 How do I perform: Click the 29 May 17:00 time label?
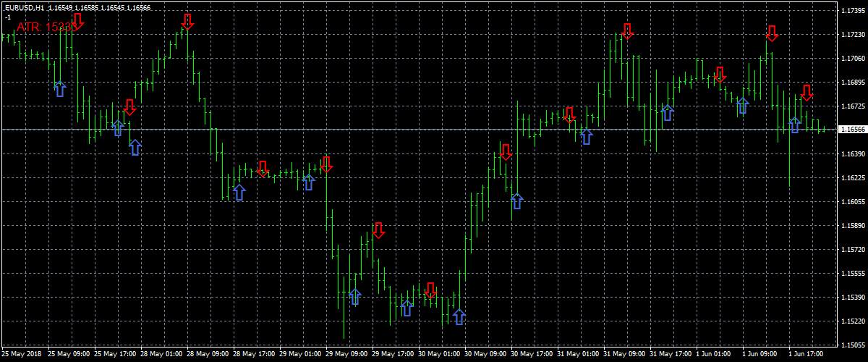pyautogui.click(x=393, y=355)
